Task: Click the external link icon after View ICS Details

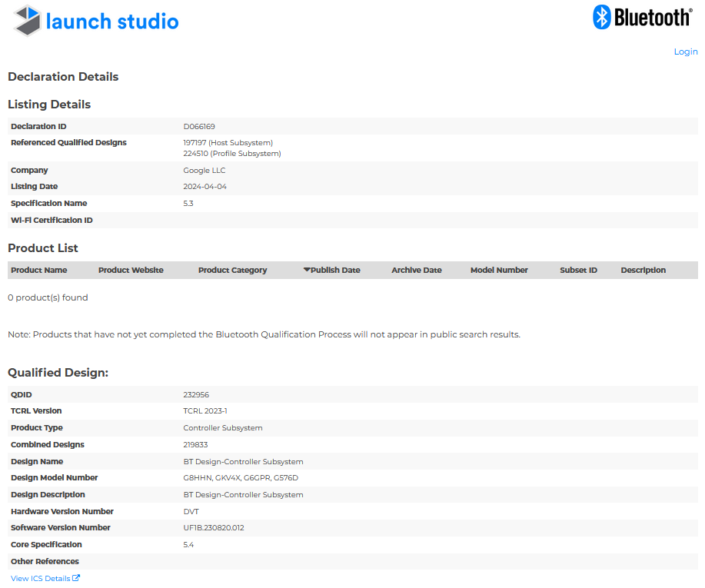Action: point(76,578)
